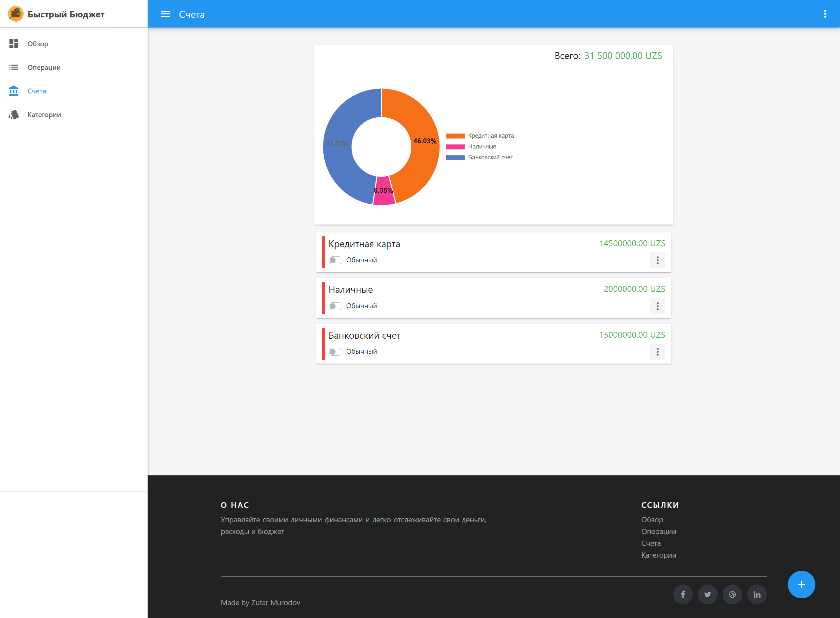Open the three-dot options menu for Кредитная карта
Screen dimensions: 840x618
(x=657, y=260)
